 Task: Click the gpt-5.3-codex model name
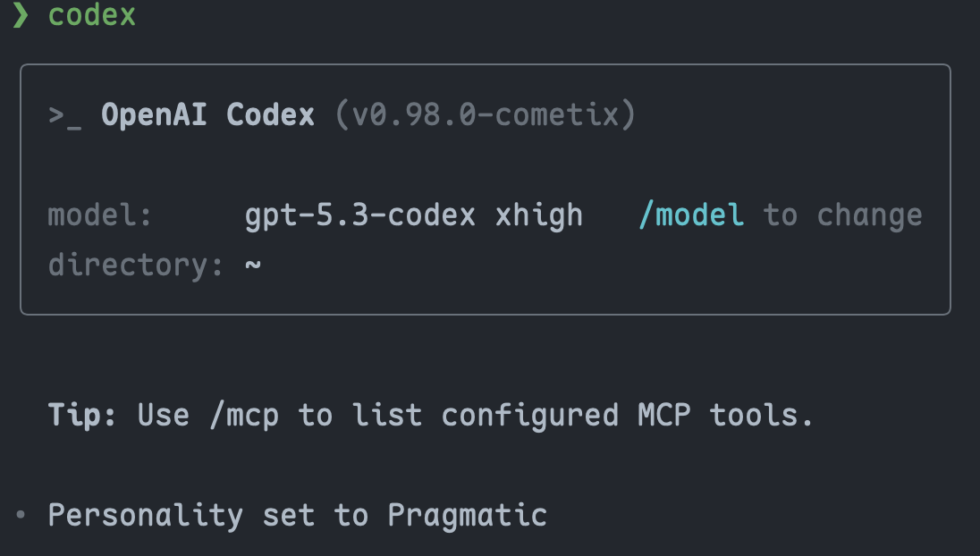tap(360, 216)
